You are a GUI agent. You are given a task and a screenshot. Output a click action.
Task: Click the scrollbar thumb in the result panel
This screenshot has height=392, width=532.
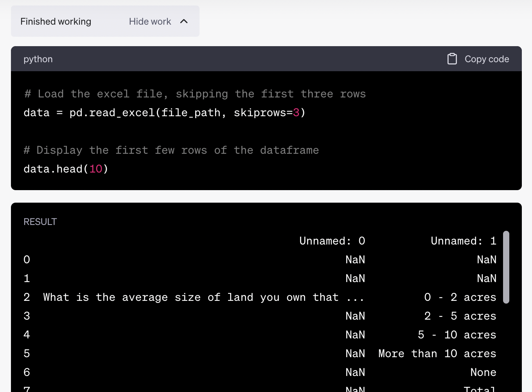pyautogui.click(x=506, y=267)
